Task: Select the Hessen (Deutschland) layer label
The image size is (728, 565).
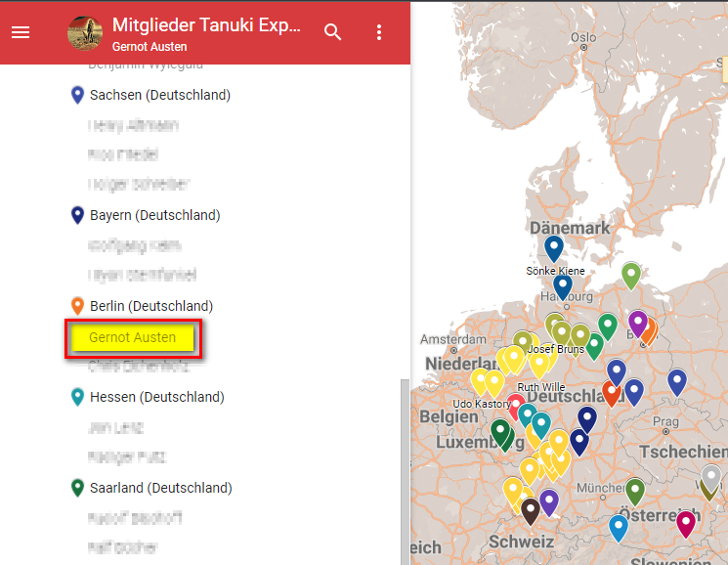Action: point(157,397)
